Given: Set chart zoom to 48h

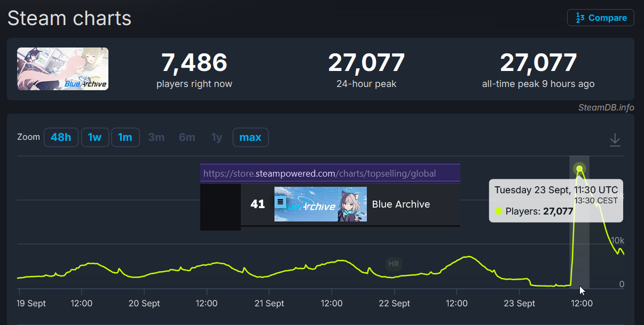Looking at the screenshot, I should (x=61, y=137).
